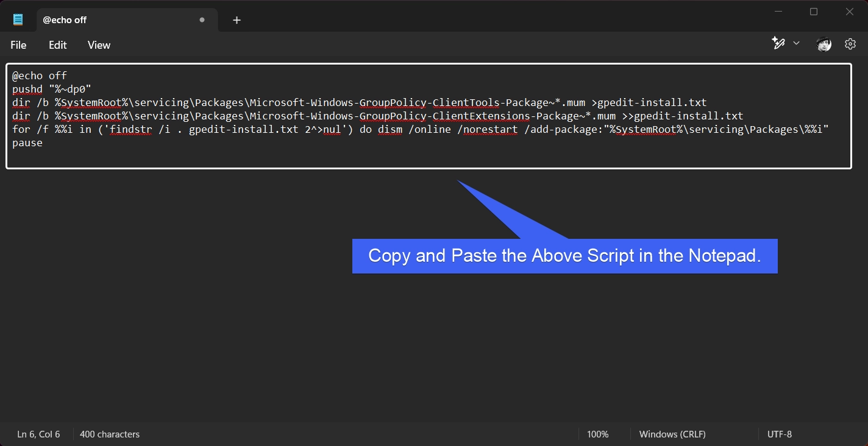
Task: Click the ClientExtensions-Package dir line
Action: tap(378, 116)
